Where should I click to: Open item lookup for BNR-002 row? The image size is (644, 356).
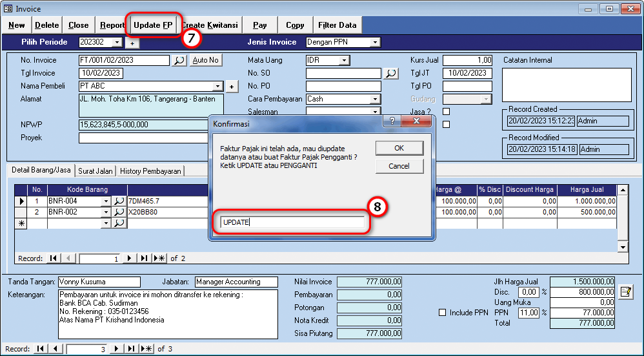[x=119, y=212]
